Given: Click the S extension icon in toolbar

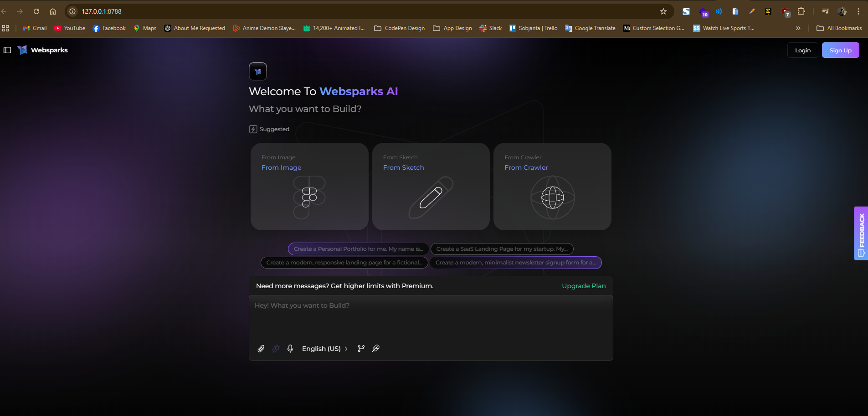Looking at the screenshot, I should 686,11.
